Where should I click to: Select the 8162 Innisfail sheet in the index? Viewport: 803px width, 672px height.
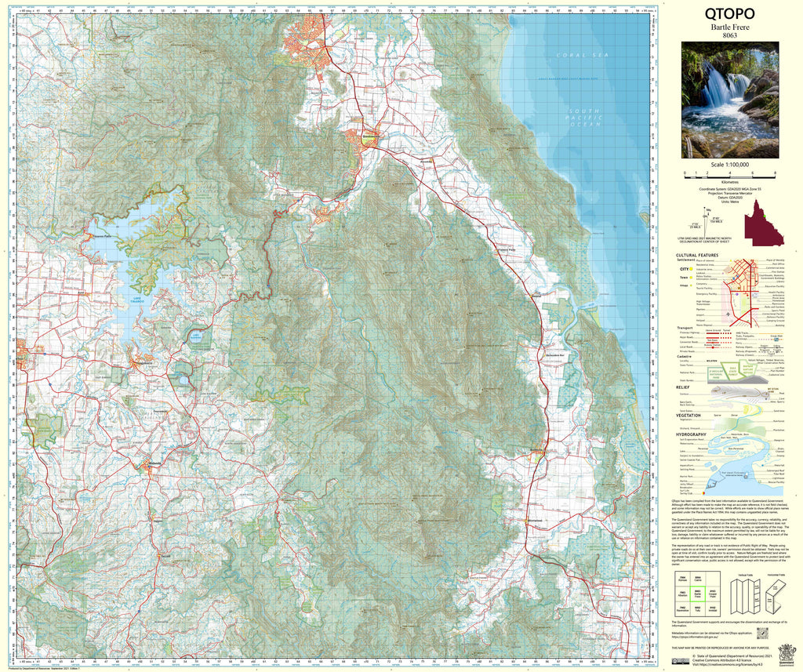pos(713,608)
